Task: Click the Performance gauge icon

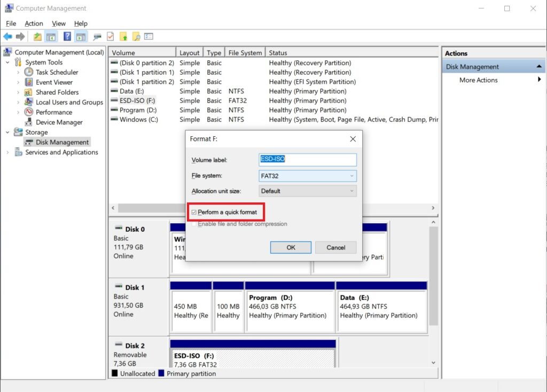Action: coord(29,112)
